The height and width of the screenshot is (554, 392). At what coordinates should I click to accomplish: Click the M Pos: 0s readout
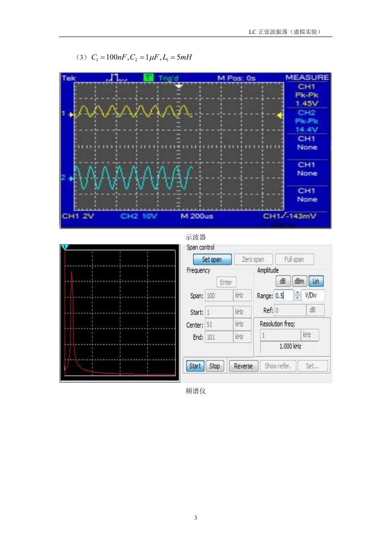236,78
